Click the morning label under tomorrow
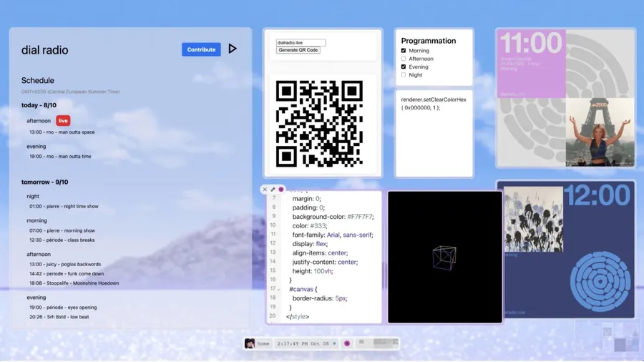Image resolution: width=644 pixels, height=362 pixels. pyautogui.click(x=37, y=220)
